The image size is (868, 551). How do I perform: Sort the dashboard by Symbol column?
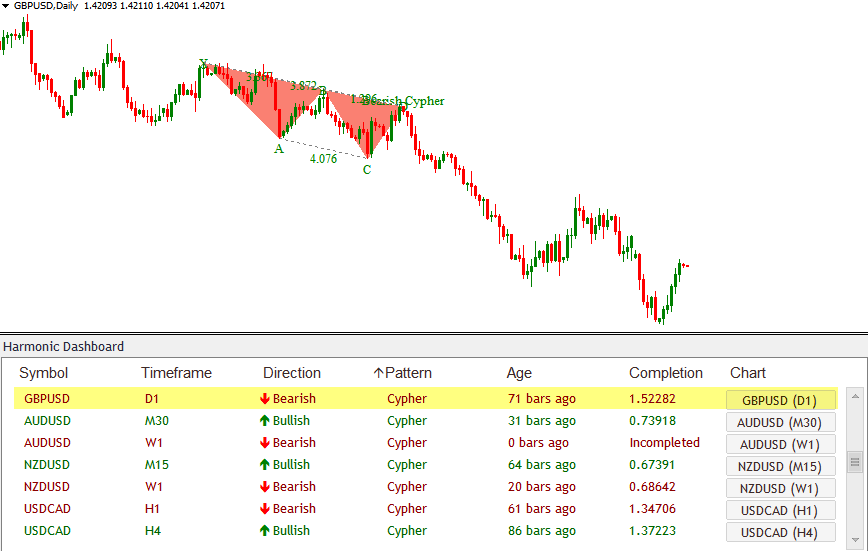pyautogui.click(x=44, y=373)
